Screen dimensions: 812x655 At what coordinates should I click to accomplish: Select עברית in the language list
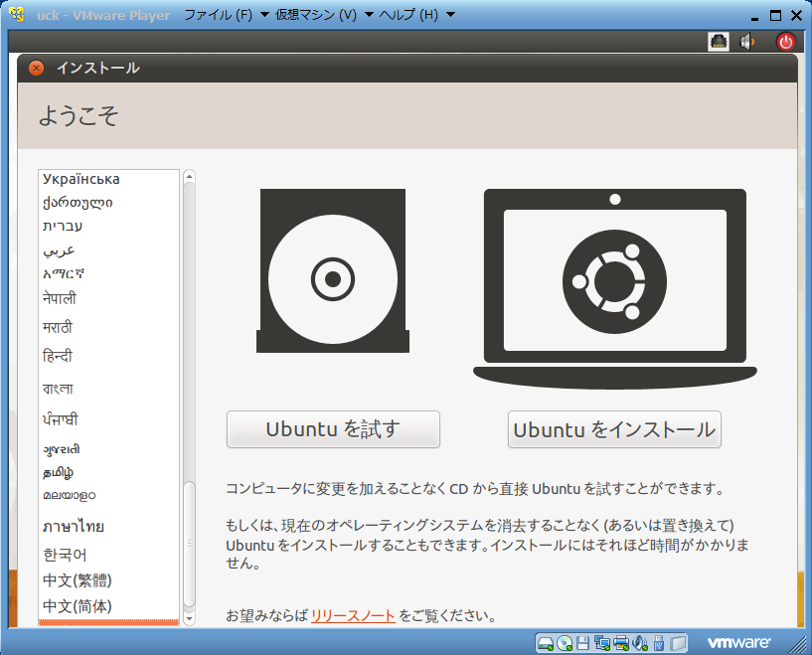coord(108,227)
